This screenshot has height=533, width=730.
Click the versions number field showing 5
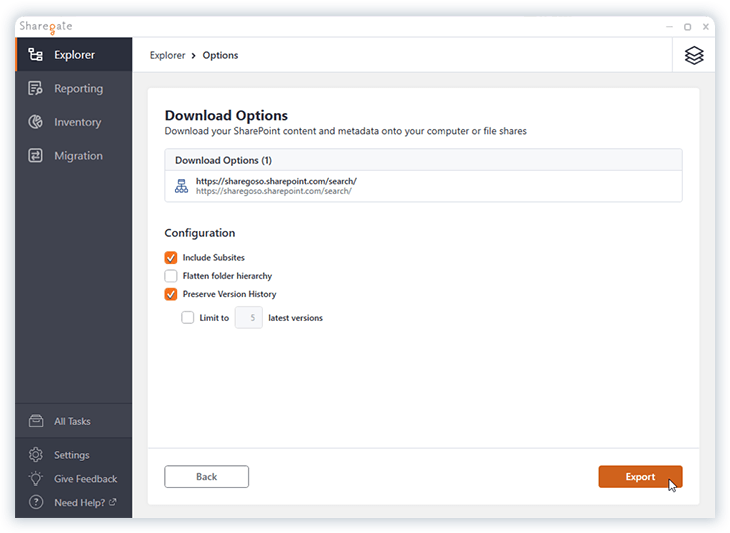[x=249, y=317]
